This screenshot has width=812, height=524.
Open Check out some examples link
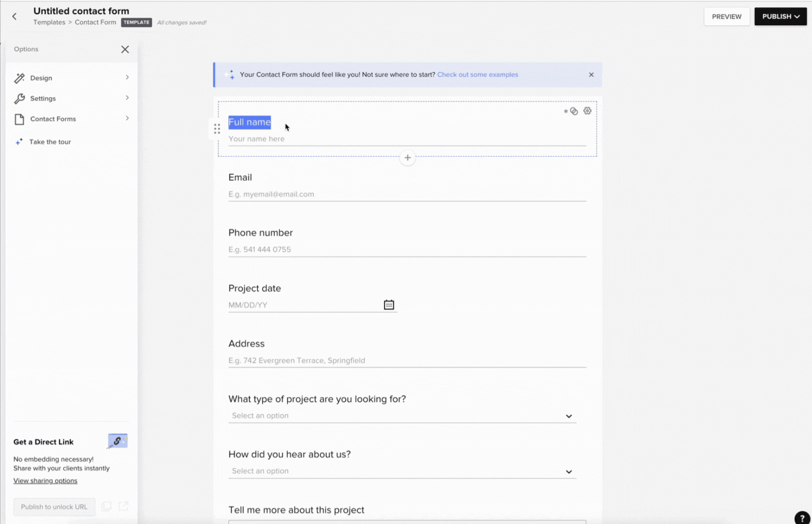click(478, 75)
